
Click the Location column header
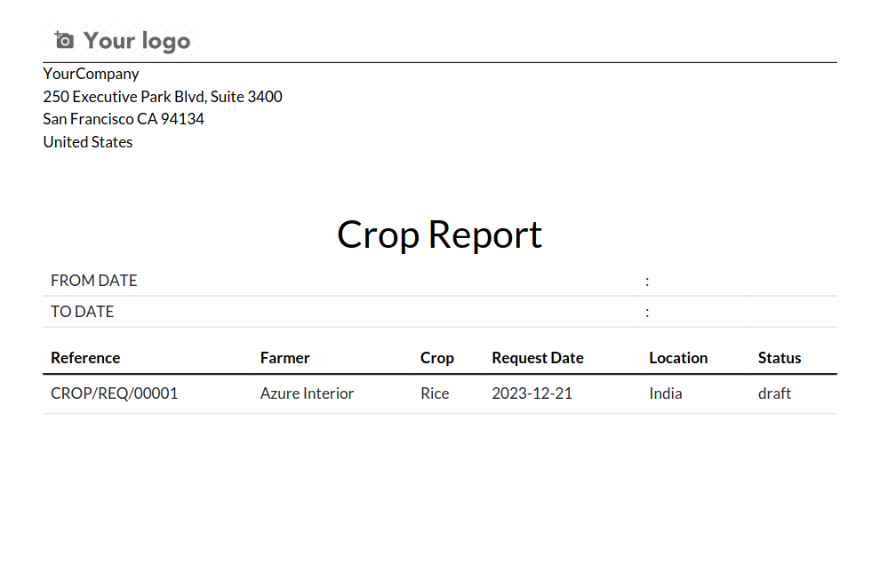pos(678,358)
